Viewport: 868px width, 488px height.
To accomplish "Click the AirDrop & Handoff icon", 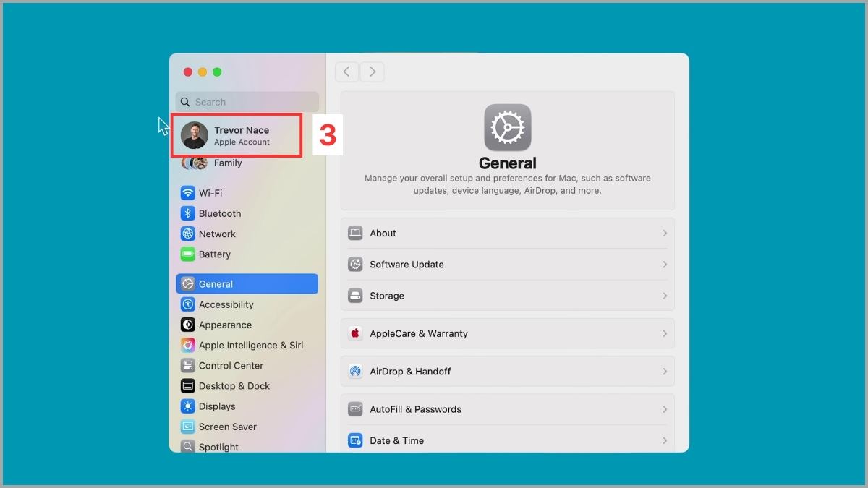I will coord(355,371).
